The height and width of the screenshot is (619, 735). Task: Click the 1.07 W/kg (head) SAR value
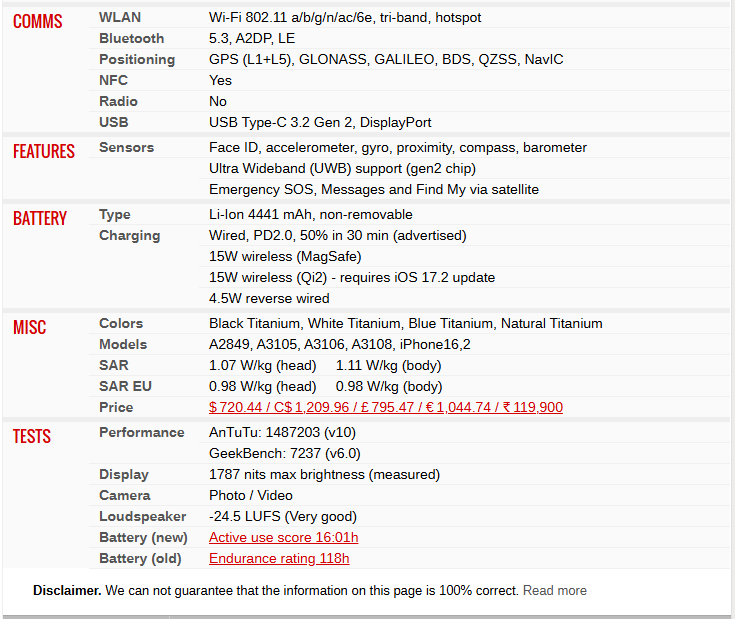tap(262, 365)
